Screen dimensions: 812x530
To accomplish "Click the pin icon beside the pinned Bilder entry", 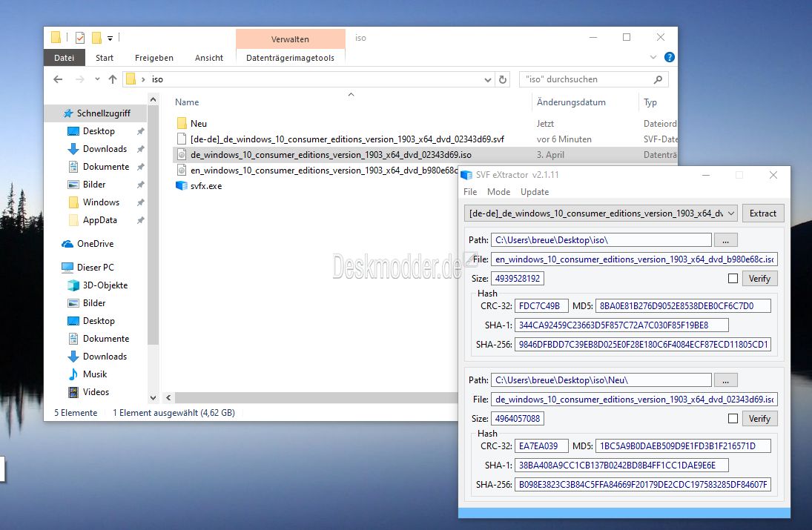I will click(140, 185).
